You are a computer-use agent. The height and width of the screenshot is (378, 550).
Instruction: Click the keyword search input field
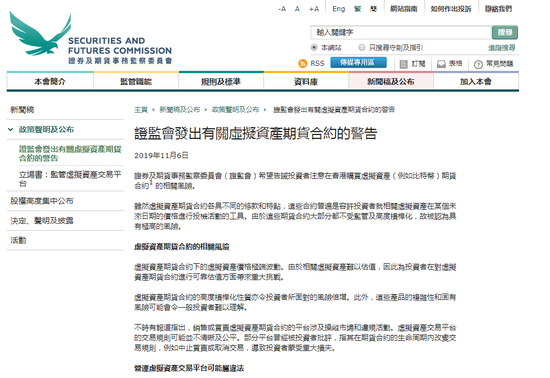(401, 32)
